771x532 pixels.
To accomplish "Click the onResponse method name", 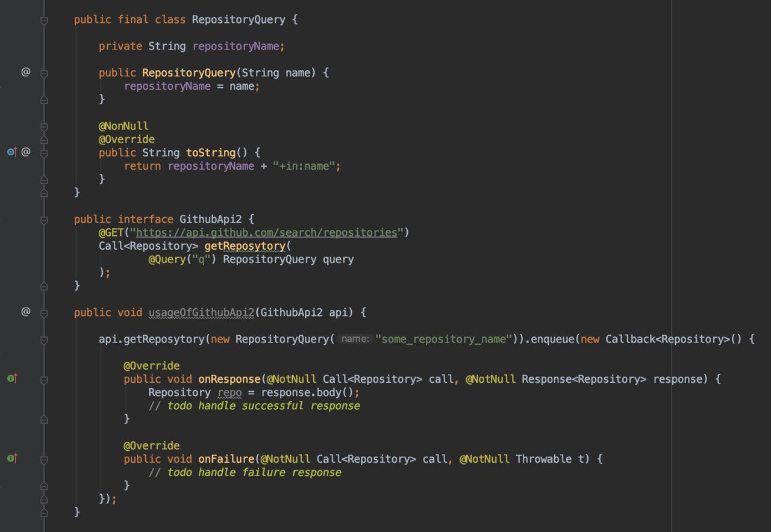I will [x=229, y=379].
